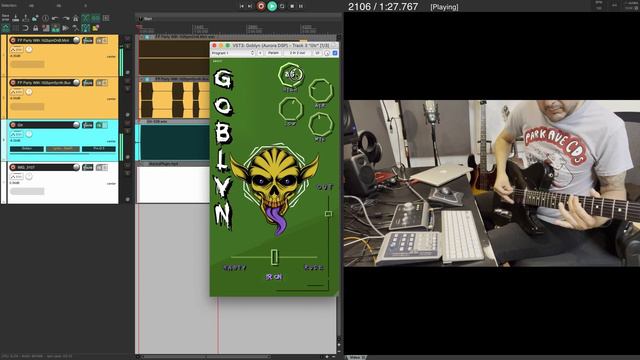Click volume knob on first FP Party track
This screenshot has width=640, height=360.
coord(76,40)
